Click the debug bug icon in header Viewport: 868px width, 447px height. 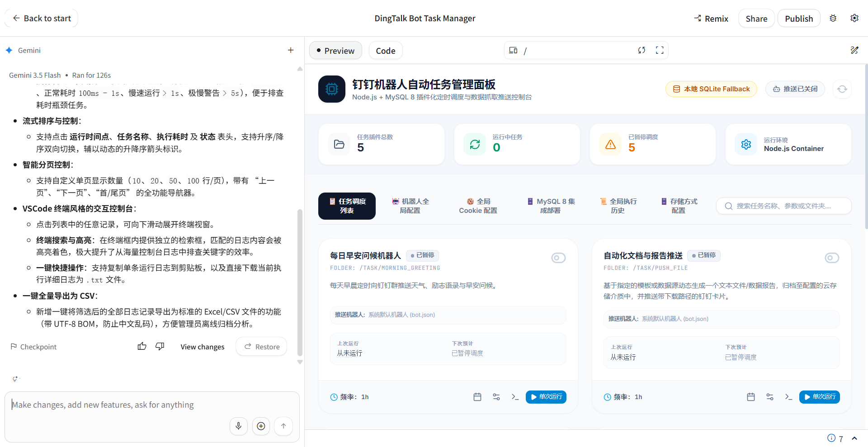click(833, 18)
